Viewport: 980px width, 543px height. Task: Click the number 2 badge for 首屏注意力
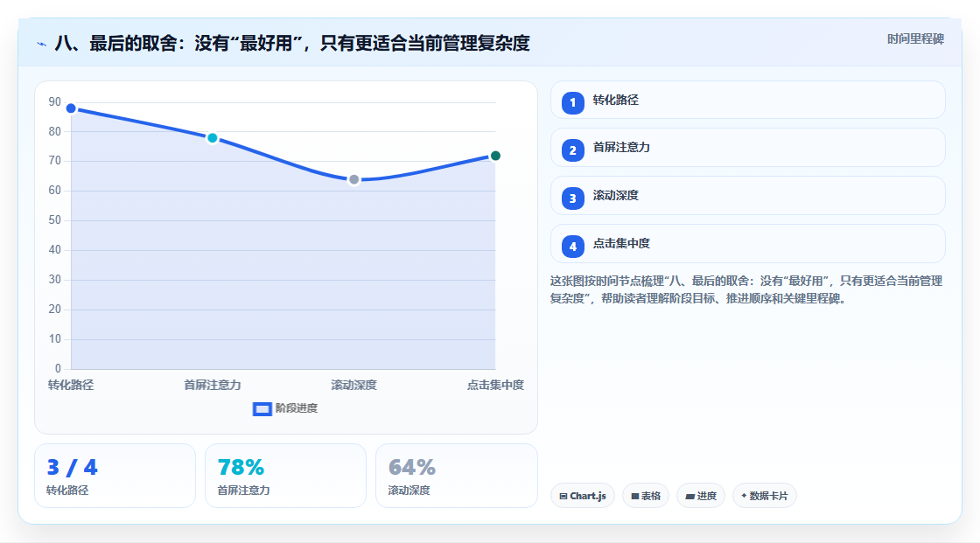tap(572, 150)
